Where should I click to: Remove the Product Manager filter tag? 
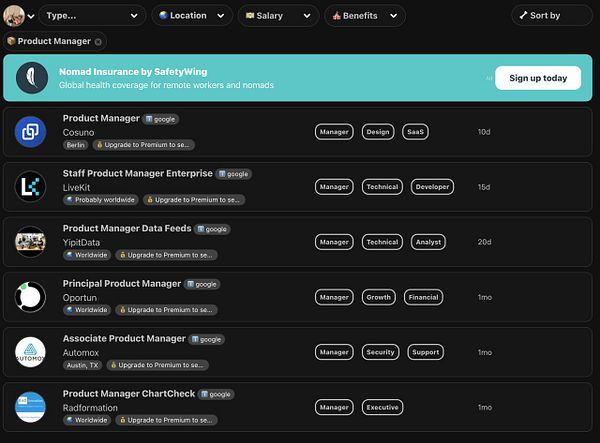pyautogui.click(x=98, y=42)
